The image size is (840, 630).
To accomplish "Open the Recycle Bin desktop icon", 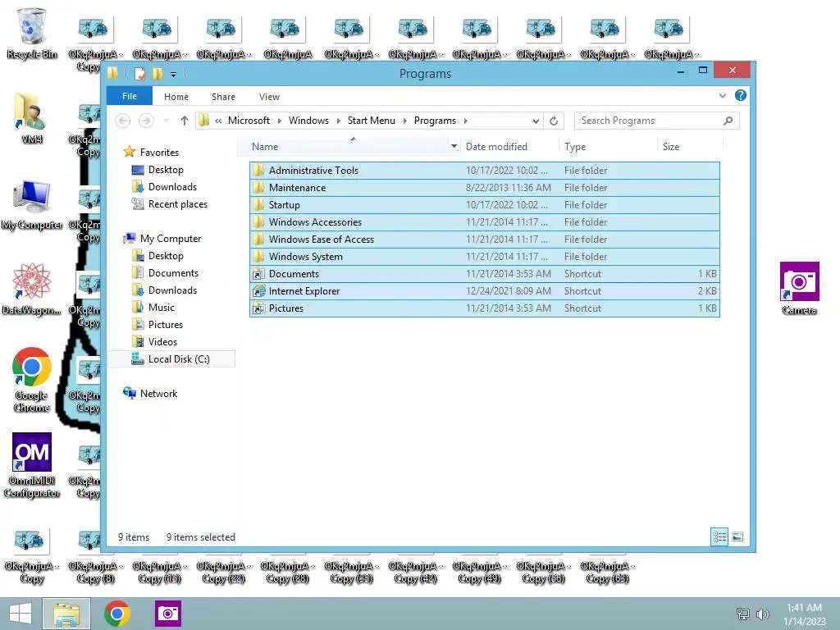I will [x=32, y=33].
